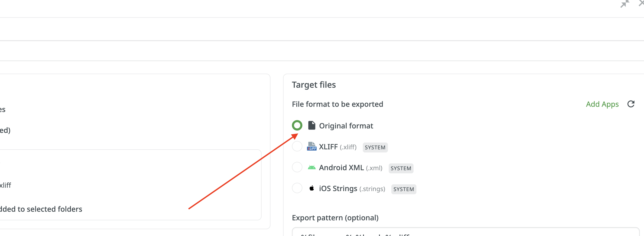Click the refresh icon beside Add Apps
This screenshot has width=644, height=236.
tap(631, 104)
